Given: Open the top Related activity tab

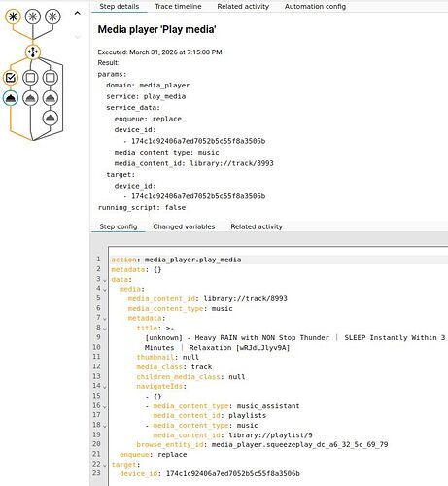Looking at the screenshot, I should (243, 6).
